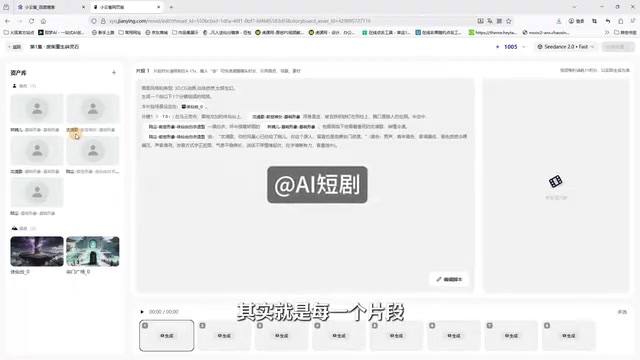Bookmark this page with the star icon
640x360 pixels.
pos(509,21)
